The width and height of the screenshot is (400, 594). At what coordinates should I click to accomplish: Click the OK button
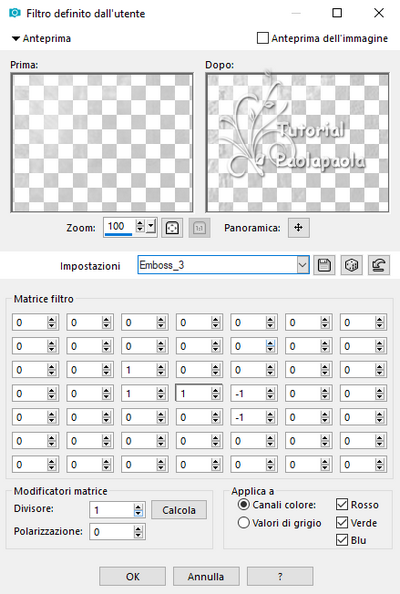(x=133, y=576)
